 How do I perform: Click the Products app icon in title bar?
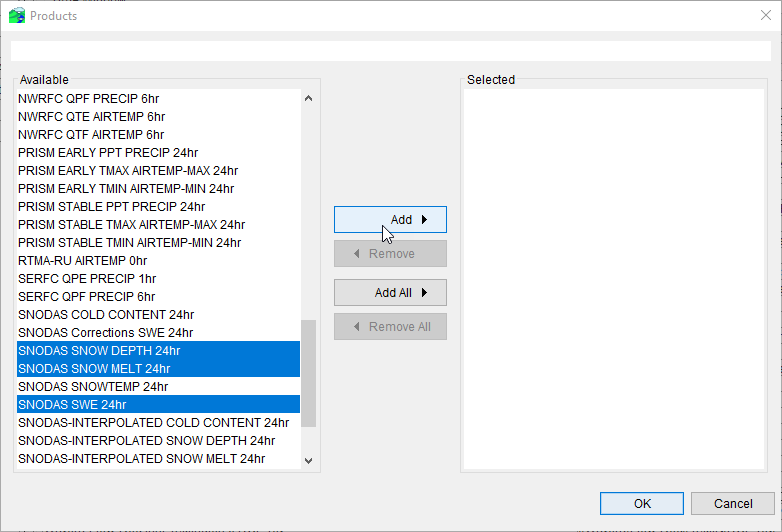tap(17, 15)
